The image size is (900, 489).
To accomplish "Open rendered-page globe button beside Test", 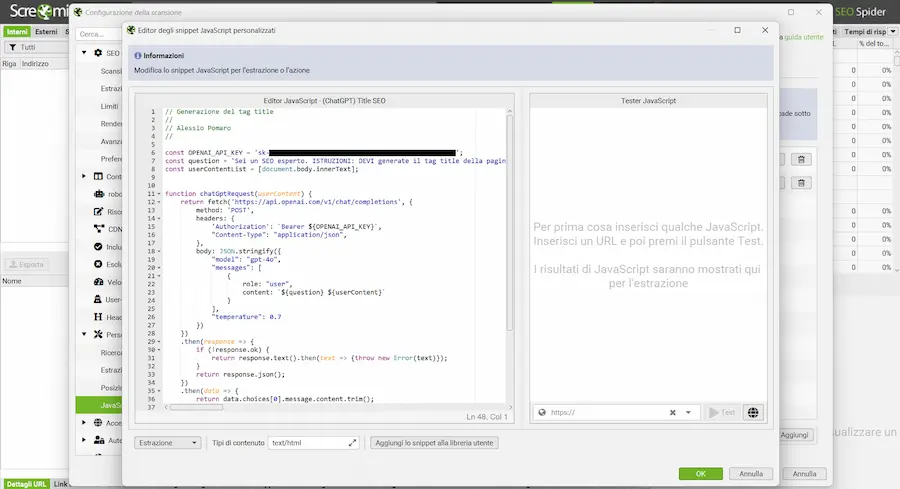I will point(753,412).
